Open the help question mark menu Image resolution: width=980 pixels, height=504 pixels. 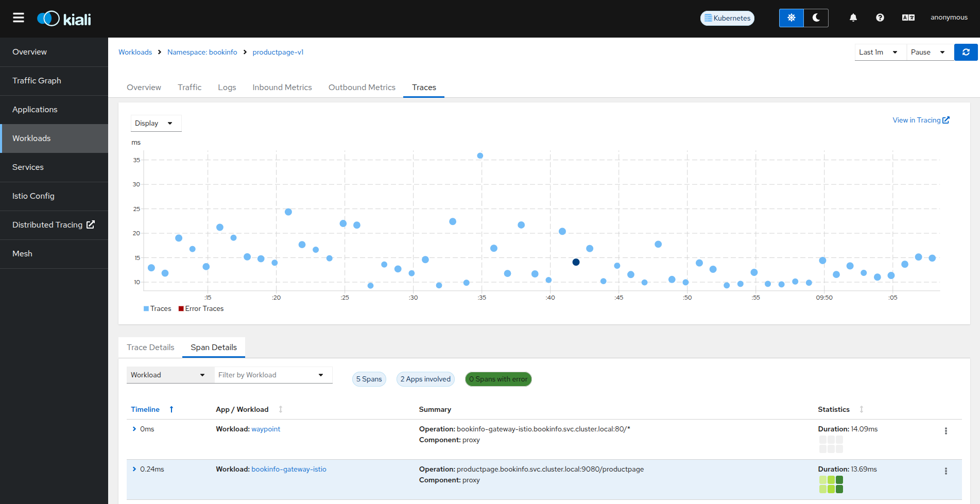(x=880, y=18)
